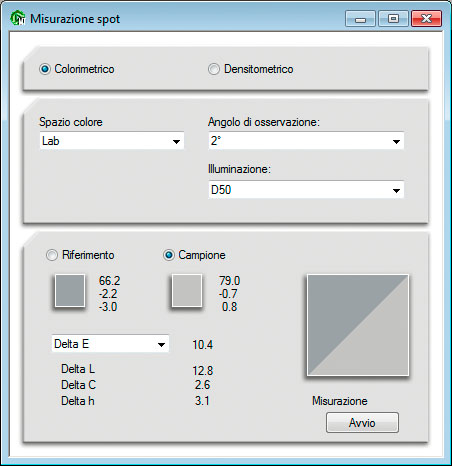Viewport: 452px width, 466px height.
Task: Expand the Angolo di osservazione dropdown
Action: [x=306, y=141]
